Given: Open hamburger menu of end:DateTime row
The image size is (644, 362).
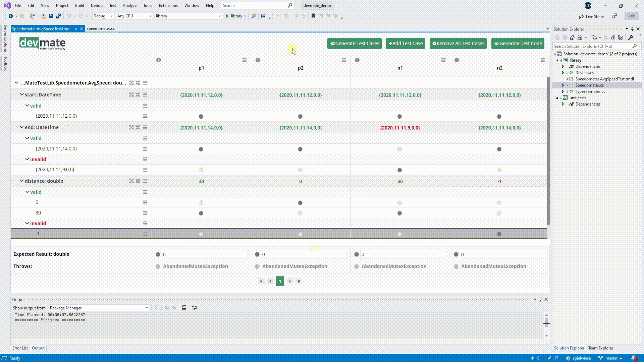Looking at the screenshot, I should (145, 127).
